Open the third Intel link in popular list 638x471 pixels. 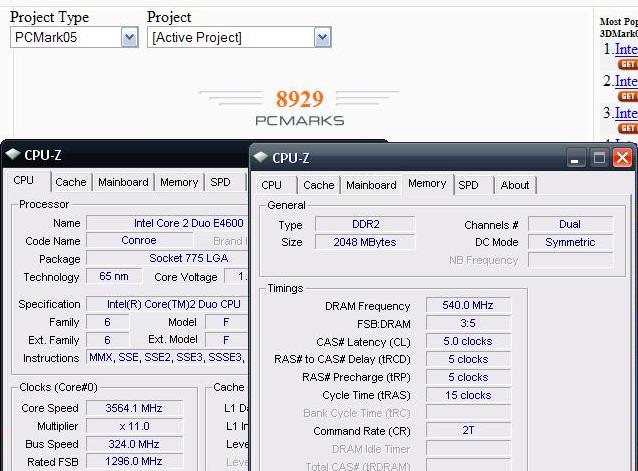tap(626, 113)
